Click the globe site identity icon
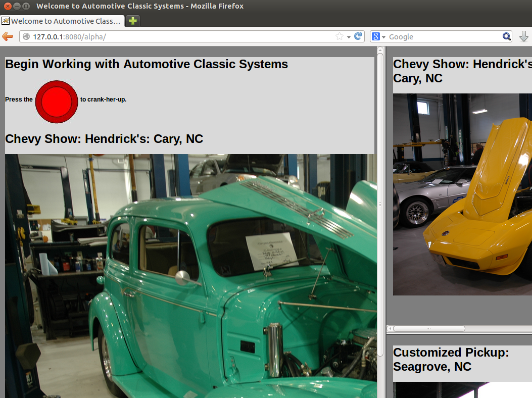This screenshot has width=532, height=398. (x=26, y=36)
